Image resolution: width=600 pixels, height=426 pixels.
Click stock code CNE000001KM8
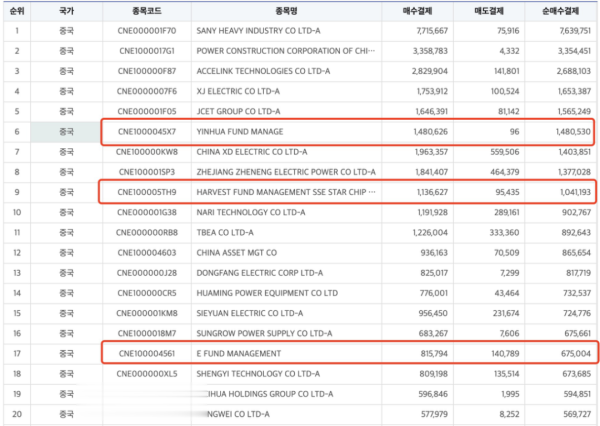[x=147, y=313]
